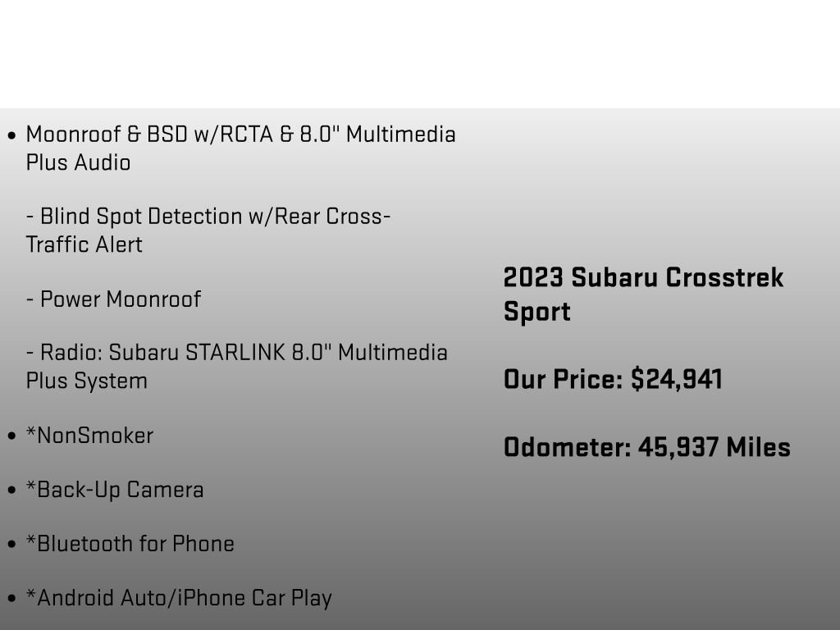Viewport: 840px width, 630px height.
Task: Select the "*Android Auto/iPhone Car Play" item
Action: click(x=179, y=597)
